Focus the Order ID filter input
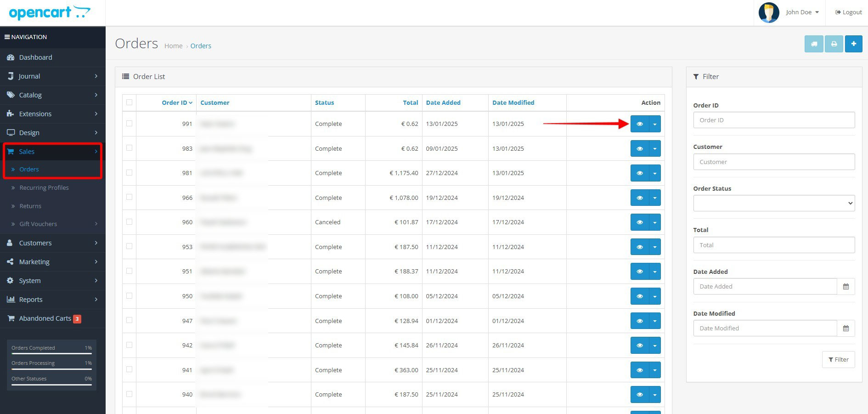This screenshot has height=414, width=868. (x=774, y=120)
